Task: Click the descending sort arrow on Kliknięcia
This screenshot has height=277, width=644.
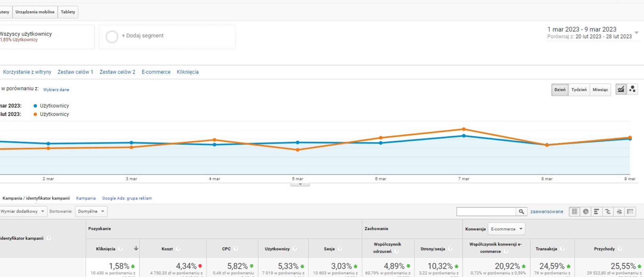Action: click(x=136, y=249)
